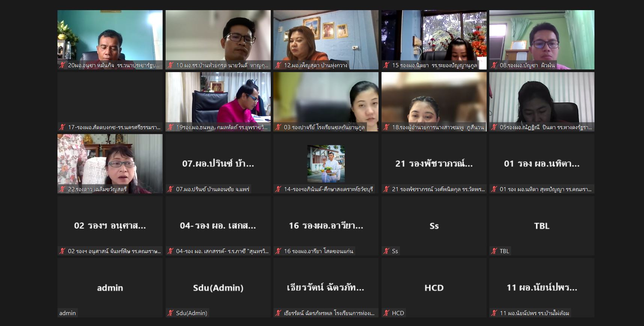Click the muted microphone icon on HCD tile
Screen dimensions: 644x326
point(386,313)
